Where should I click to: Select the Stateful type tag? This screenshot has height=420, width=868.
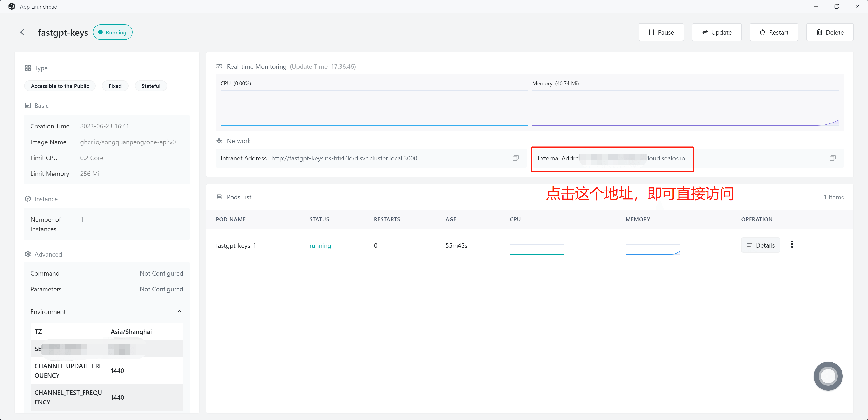151,86
